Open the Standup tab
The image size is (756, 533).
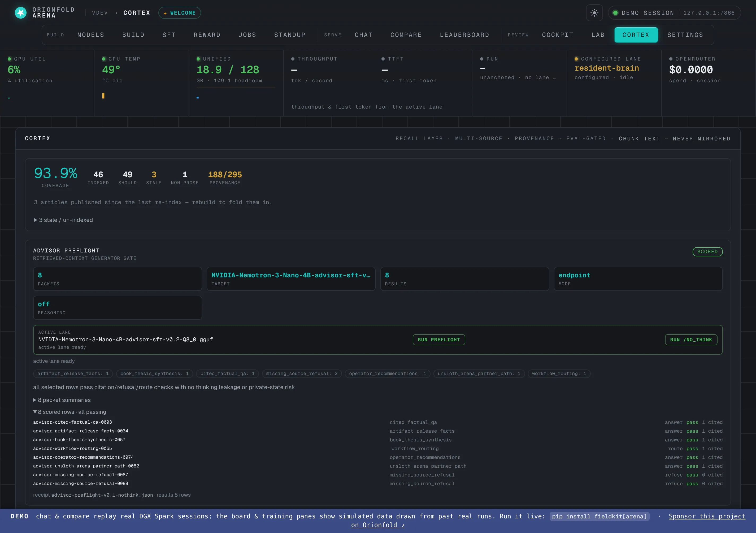(x=290, y=35)
